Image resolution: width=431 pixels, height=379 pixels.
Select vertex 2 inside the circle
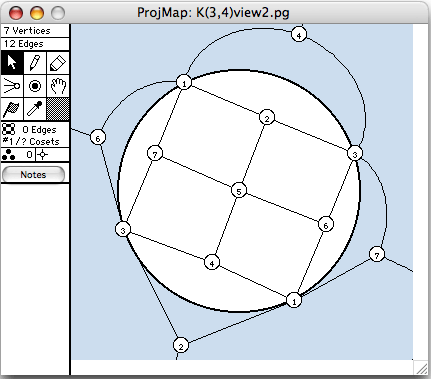tap(267, 118)
